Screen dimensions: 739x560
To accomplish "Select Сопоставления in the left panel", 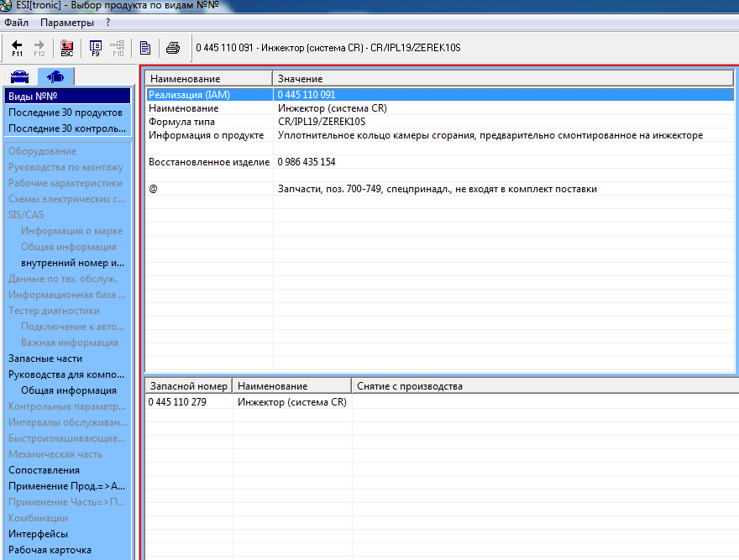I will tap(44, 470).
